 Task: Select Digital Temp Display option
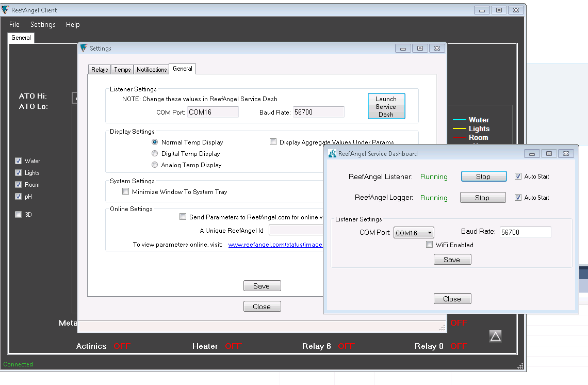155,154
